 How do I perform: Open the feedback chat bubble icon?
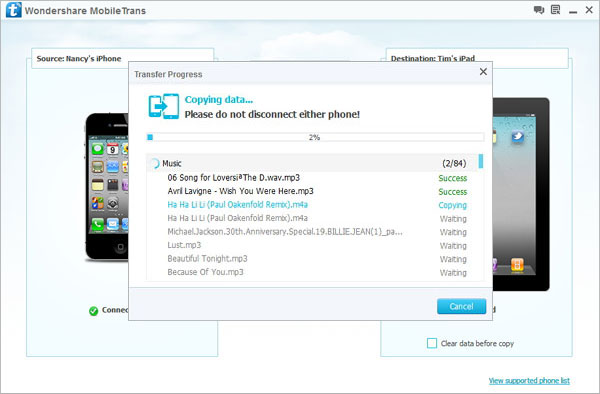coord(539,10)
